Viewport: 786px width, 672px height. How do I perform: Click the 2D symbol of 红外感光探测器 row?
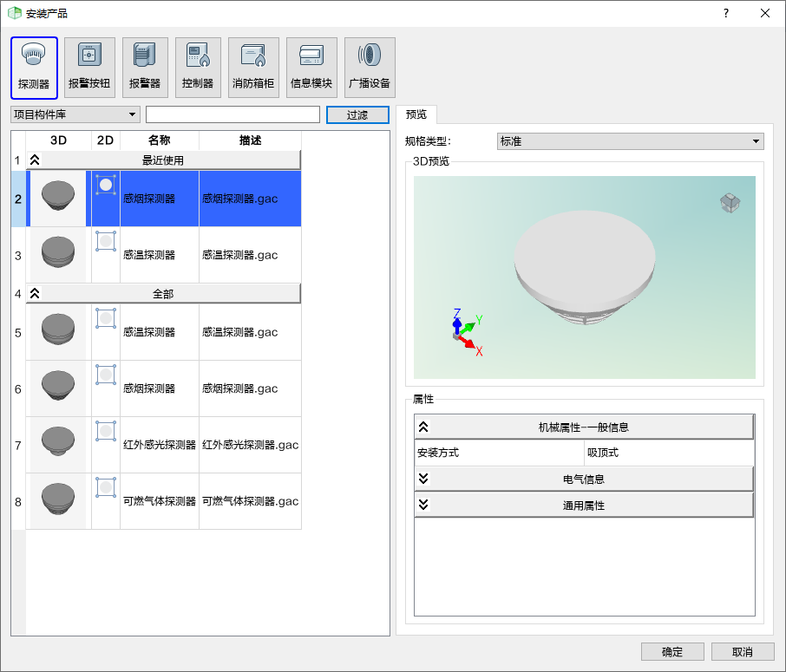tap(106, 430)
